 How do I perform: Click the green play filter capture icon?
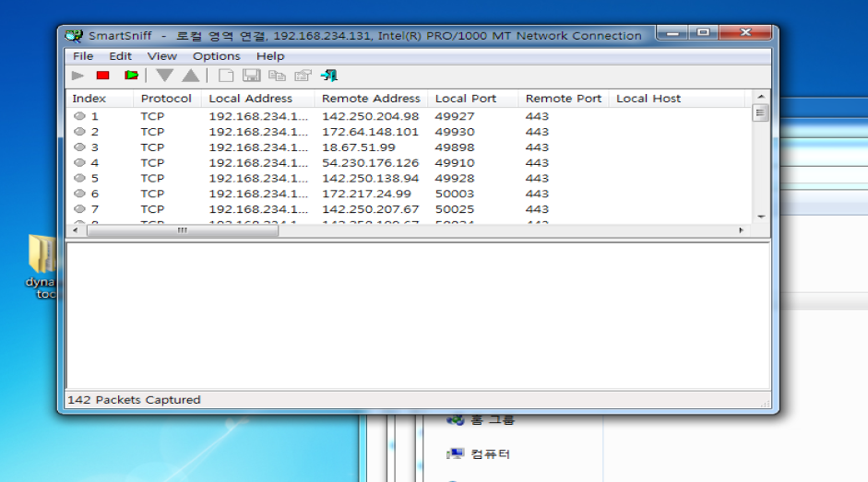[131, 76]
